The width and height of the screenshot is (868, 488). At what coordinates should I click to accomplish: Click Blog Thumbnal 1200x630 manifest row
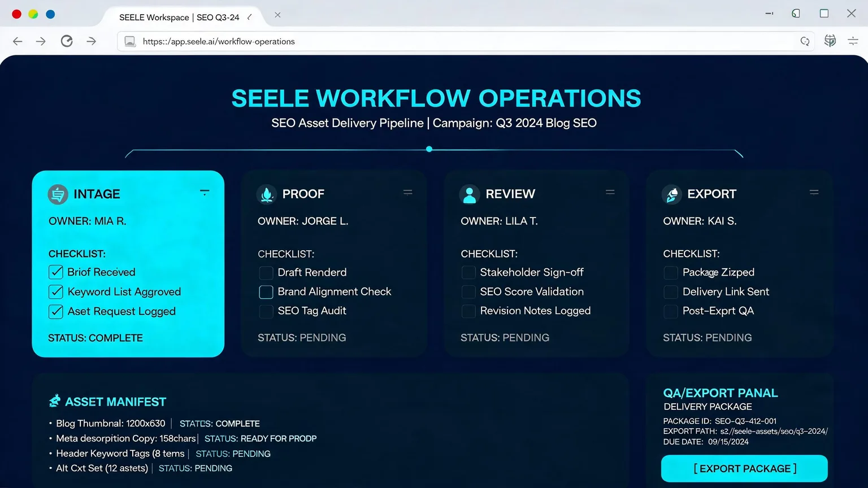(x=154, y=424)
